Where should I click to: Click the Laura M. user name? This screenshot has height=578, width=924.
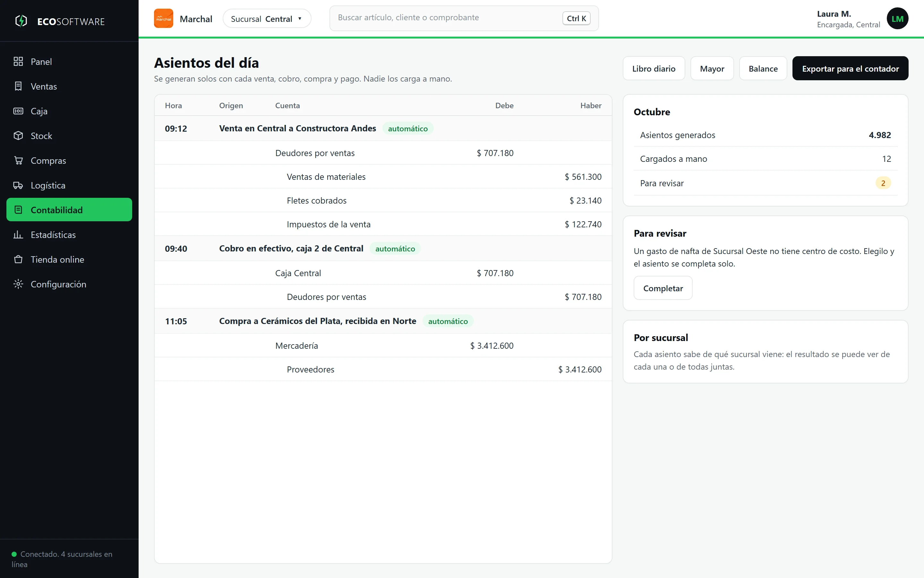[834, 14]
